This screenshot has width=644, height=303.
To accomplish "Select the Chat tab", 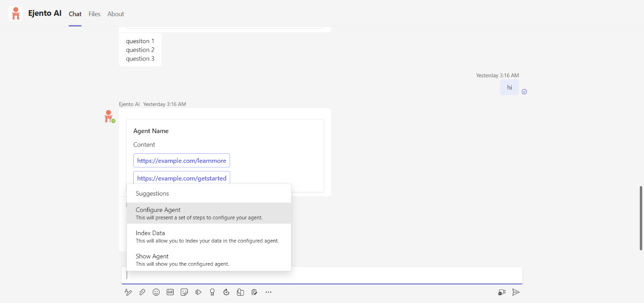I will click(75, 14).
